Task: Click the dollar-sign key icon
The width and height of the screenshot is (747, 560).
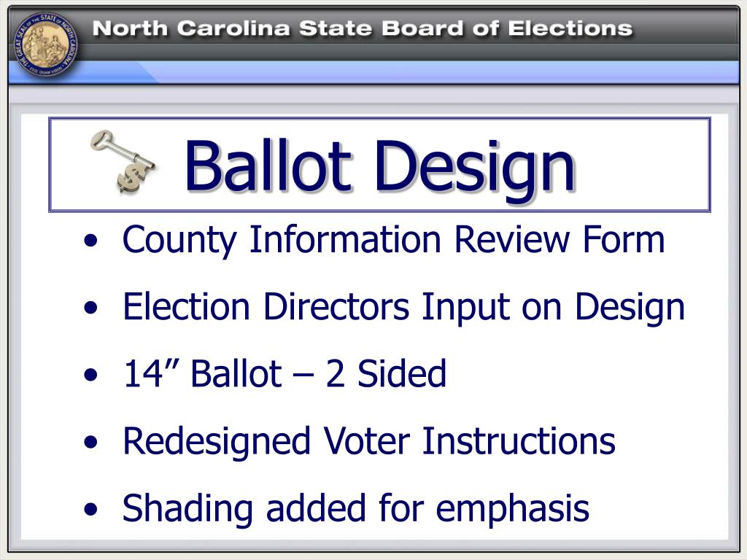Action: (x=123, y=161)
